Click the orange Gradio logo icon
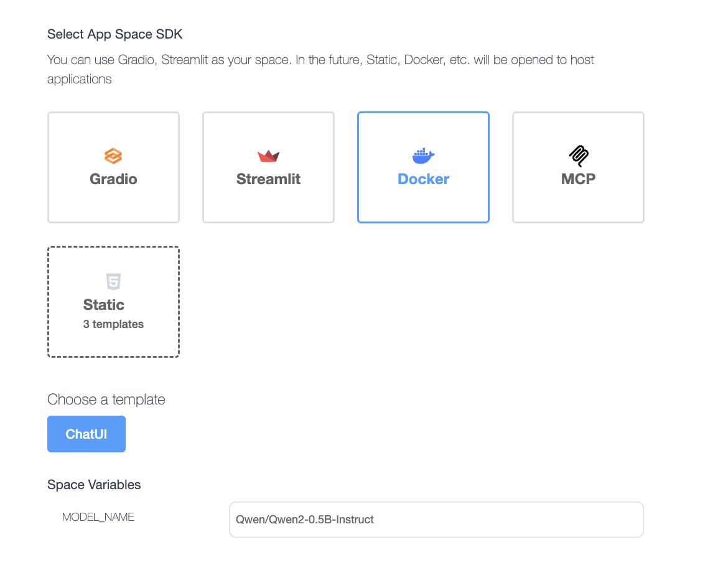 113,156
